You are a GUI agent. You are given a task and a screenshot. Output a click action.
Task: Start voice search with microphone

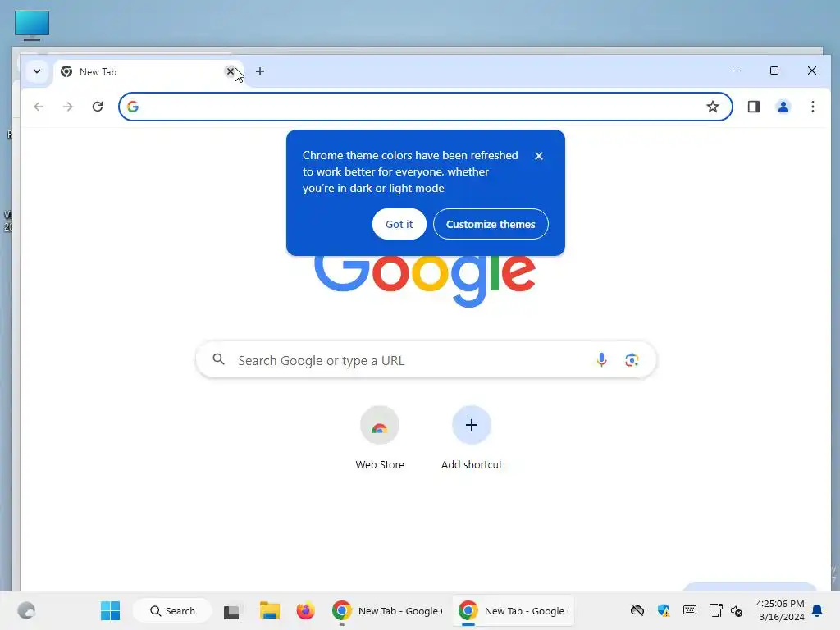point(601,360)
